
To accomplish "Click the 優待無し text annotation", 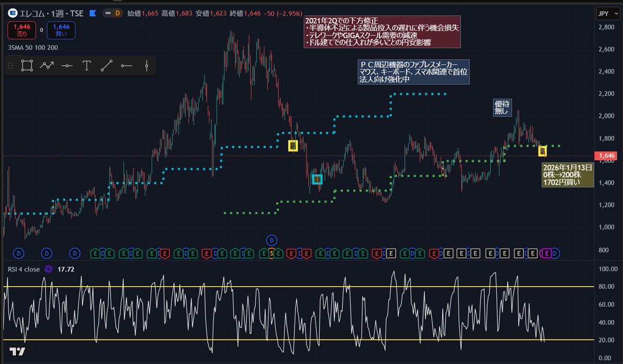I will point(502,107).
